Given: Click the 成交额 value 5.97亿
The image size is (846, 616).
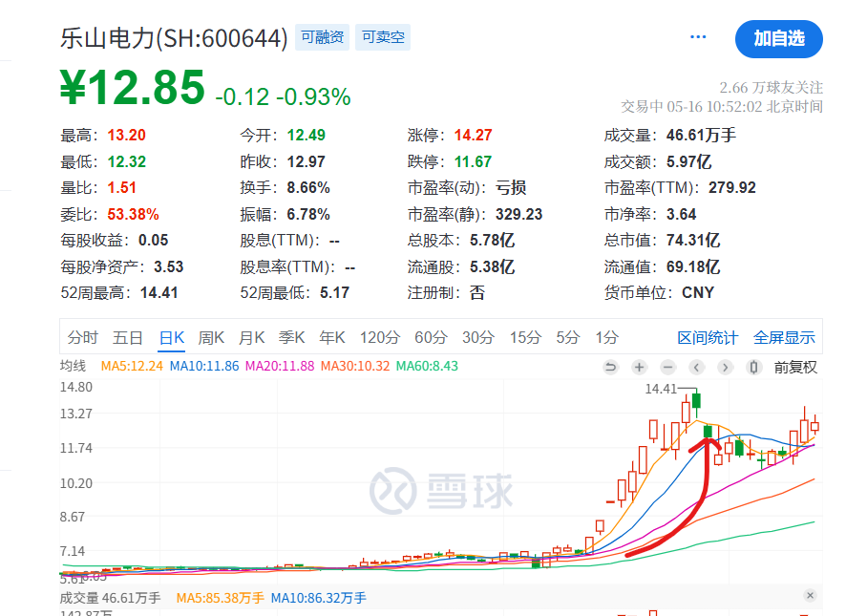Looking at the screenshot, I should pos(688,161).
